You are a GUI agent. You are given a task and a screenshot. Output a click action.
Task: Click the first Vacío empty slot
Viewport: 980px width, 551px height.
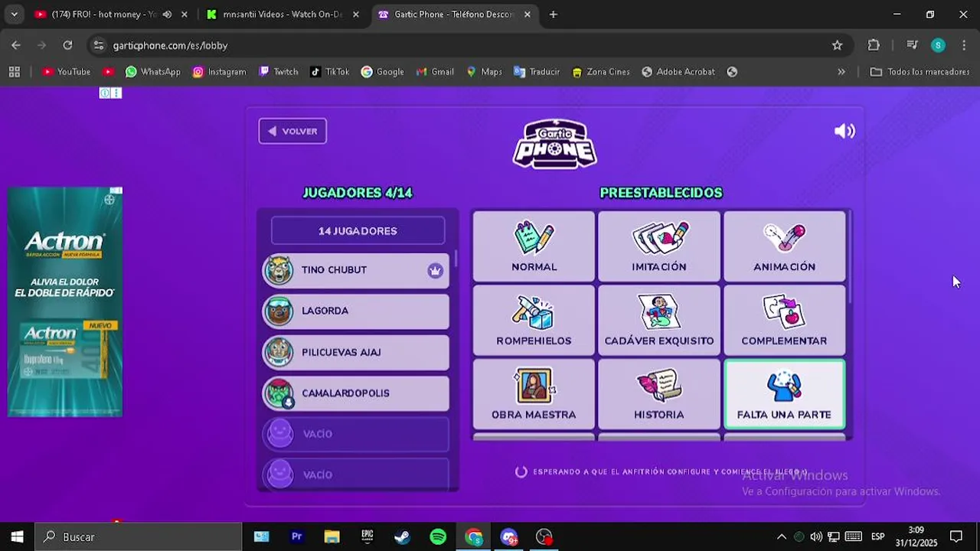[356, 434]
